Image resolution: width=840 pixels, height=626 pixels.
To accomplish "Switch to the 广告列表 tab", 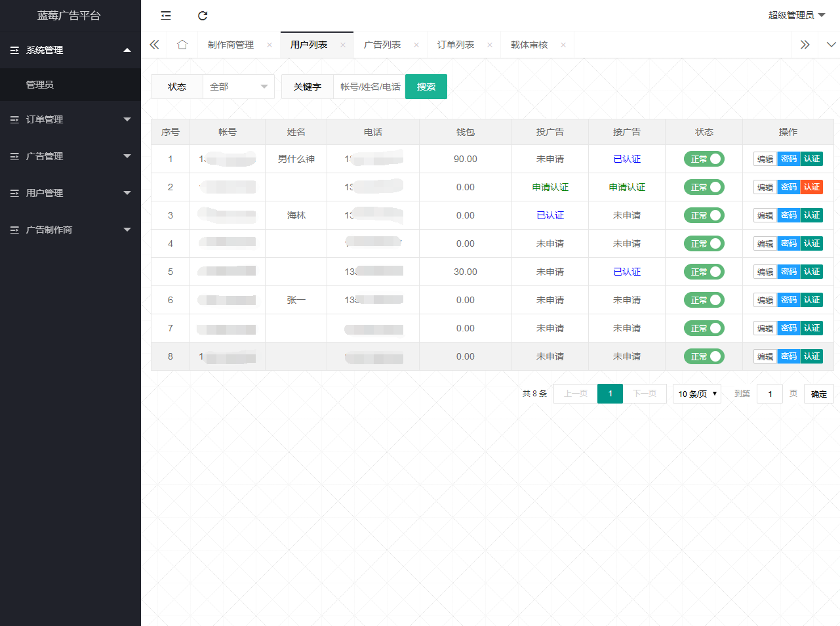I will point(382,45).
